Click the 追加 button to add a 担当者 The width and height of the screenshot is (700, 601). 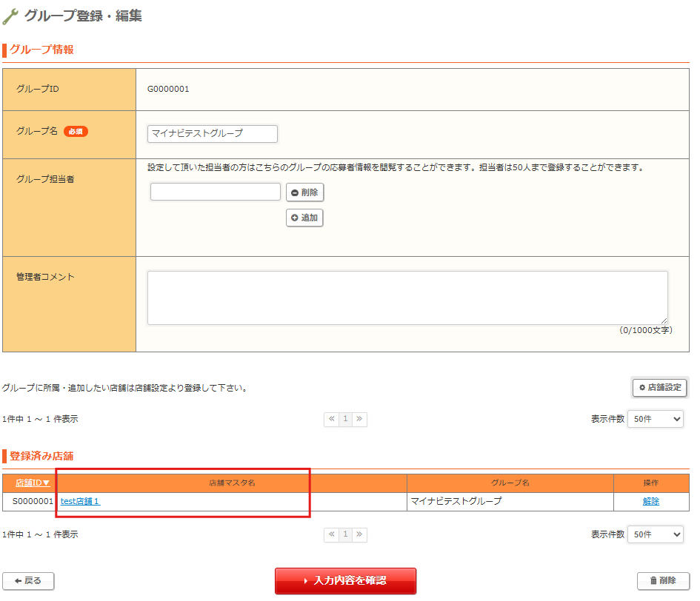pos(304,218)
